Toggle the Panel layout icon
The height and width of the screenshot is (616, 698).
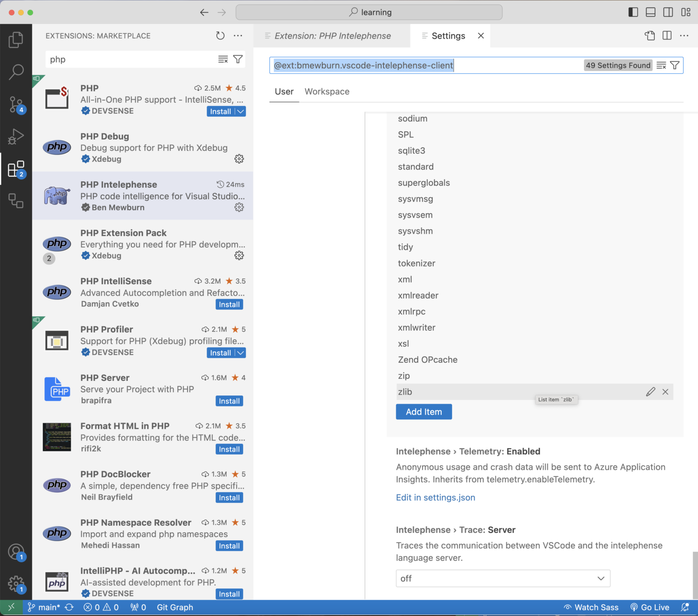[650, 12]
